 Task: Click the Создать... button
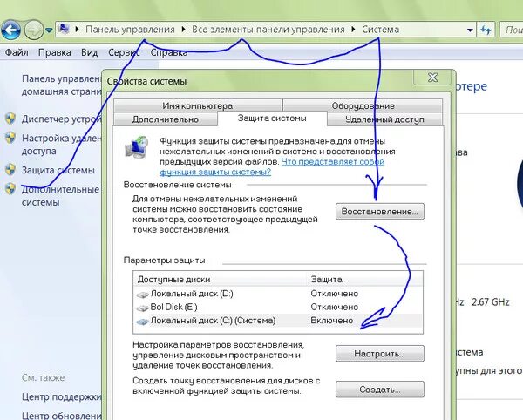coord(379,390)
